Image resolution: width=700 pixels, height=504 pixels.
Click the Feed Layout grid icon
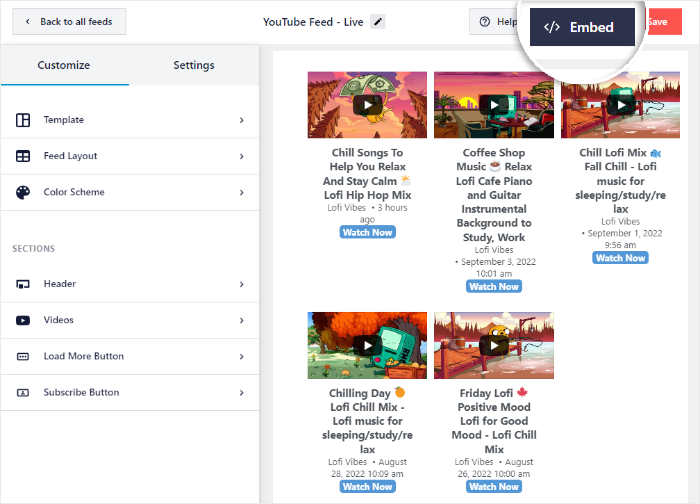23,156
